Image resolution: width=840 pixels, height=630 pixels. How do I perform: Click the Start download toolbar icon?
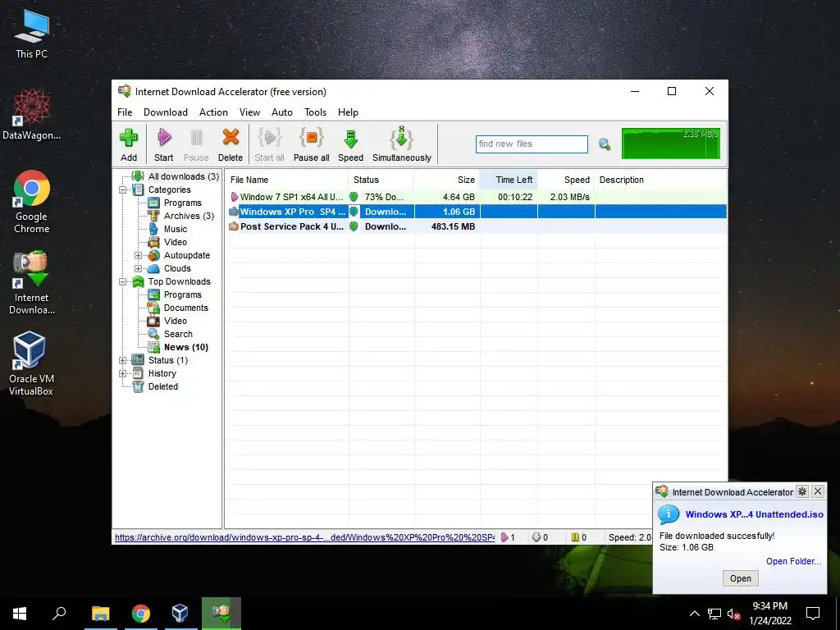click(x=164, y=138)
